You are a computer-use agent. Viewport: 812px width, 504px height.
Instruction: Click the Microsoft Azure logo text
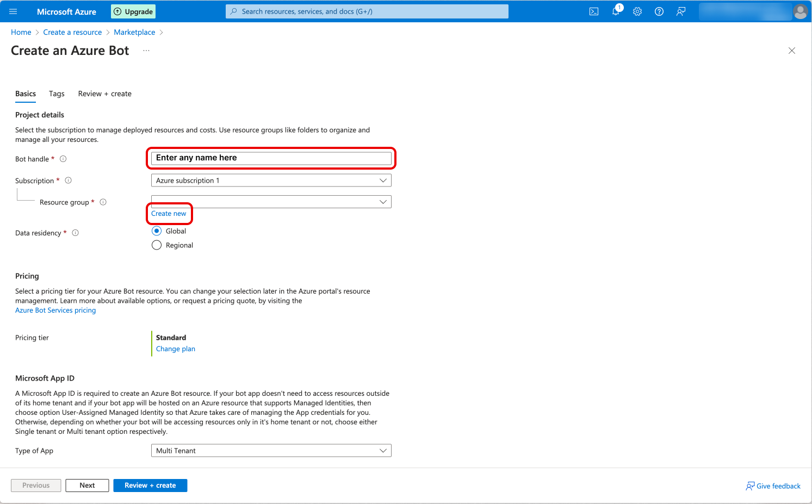(66, 11)
